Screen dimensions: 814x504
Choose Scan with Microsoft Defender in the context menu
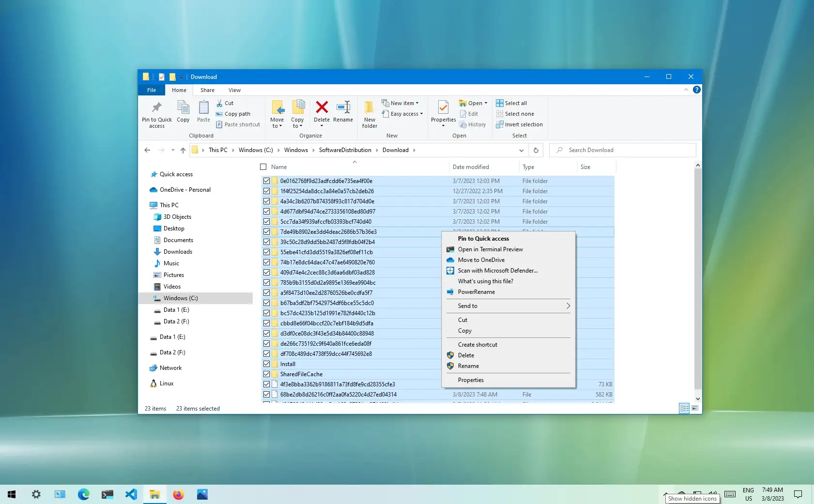pos(497,270)
